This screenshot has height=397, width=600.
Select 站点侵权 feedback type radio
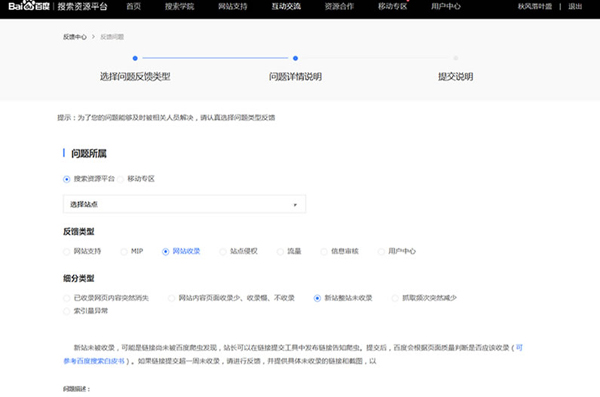223,252
